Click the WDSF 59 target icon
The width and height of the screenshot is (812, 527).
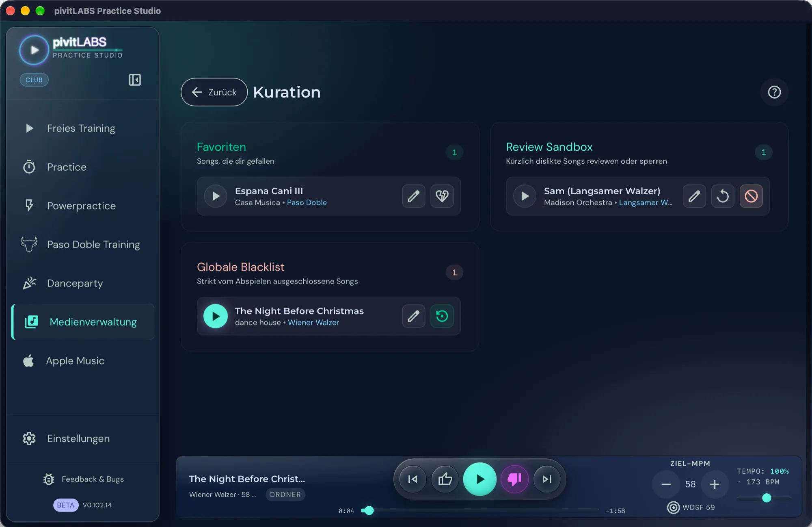(673, 507)
